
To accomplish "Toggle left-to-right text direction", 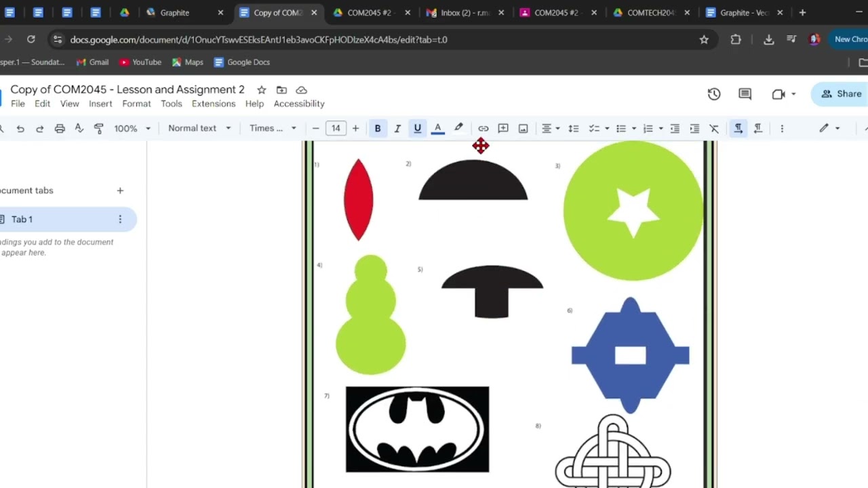I will (738, 128).
